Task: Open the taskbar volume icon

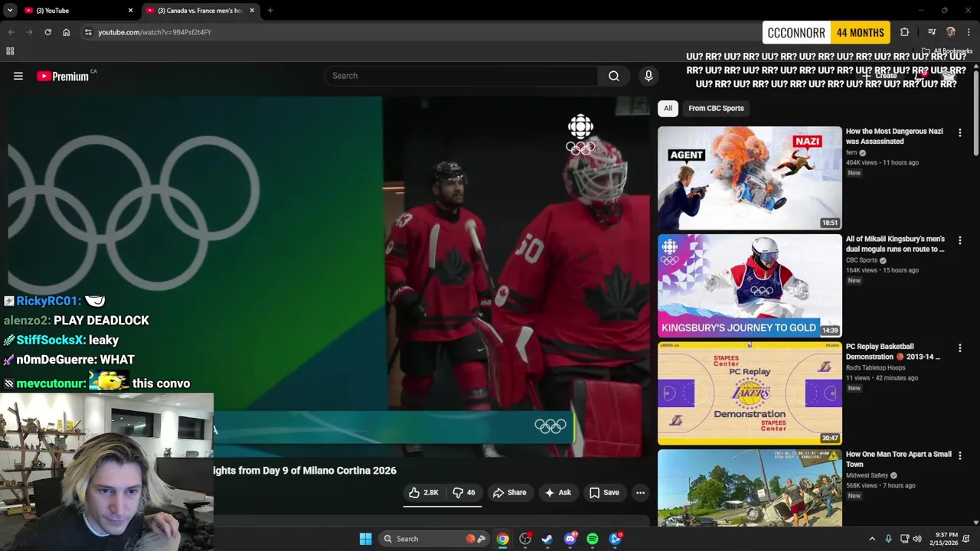Action: [x=917, y=539]
